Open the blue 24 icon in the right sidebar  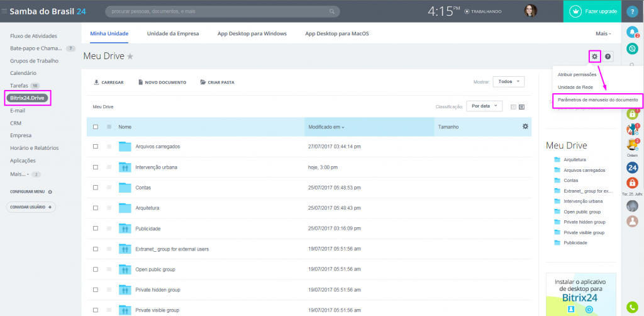coord(632,167)
